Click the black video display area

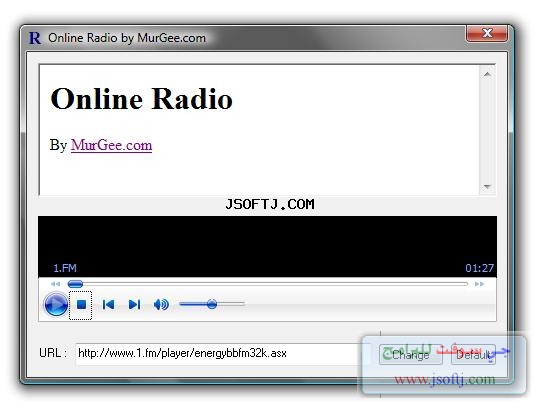[x=267, y=246]
